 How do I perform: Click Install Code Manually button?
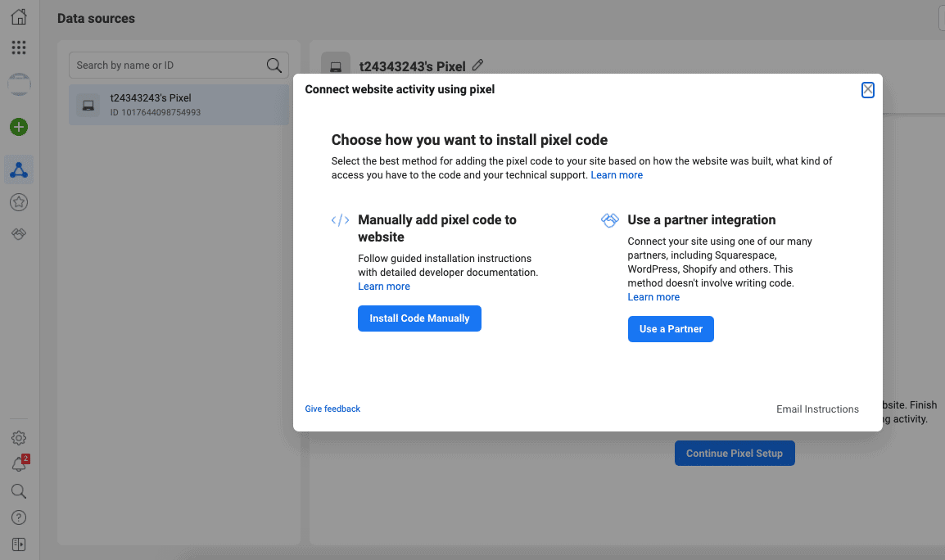pos(419,318)
